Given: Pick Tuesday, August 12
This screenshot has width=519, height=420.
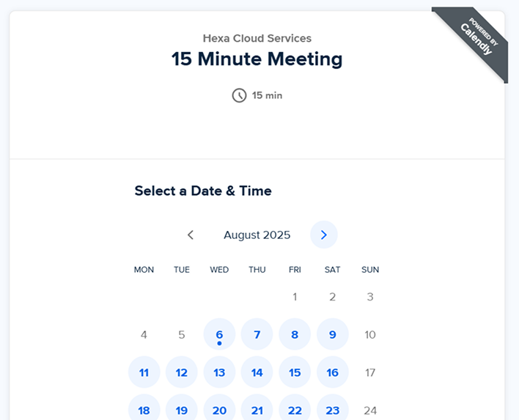Looking at the screenshot, I should (182, 372).
